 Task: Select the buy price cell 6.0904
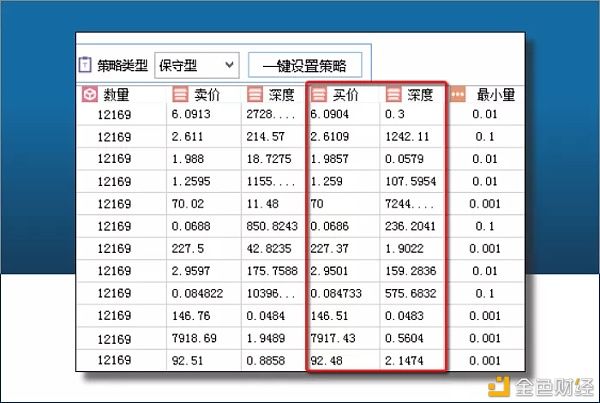click(329, 114)
